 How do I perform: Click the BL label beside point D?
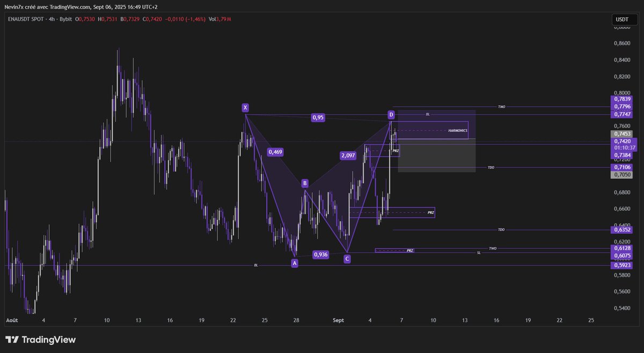tap(428, 114)
